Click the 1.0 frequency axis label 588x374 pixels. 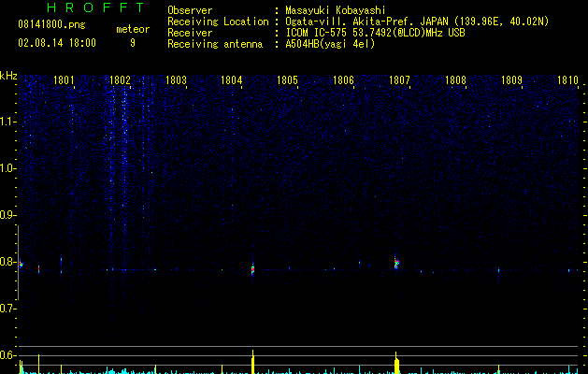[x=7, y=168]
